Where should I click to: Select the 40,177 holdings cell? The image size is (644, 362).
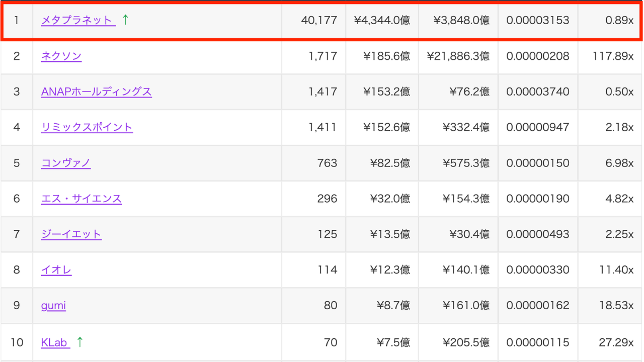click(x=319, y=21)
